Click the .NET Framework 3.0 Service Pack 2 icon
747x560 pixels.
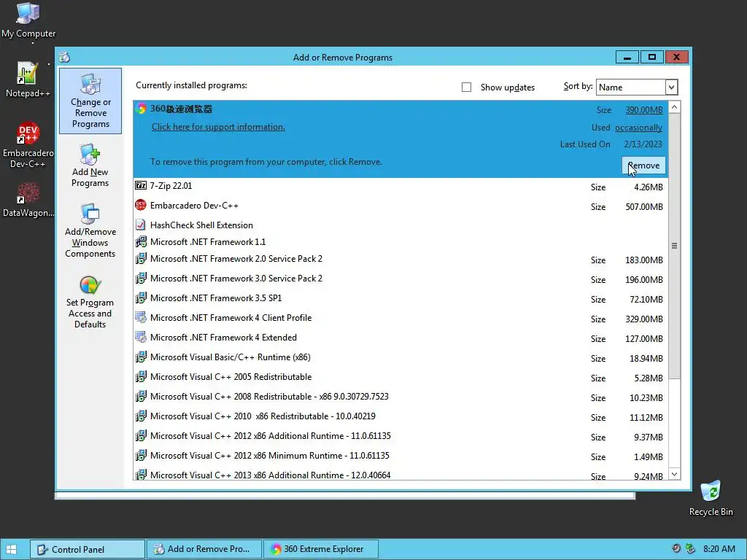pyautogui.click(x=141, y=278)
